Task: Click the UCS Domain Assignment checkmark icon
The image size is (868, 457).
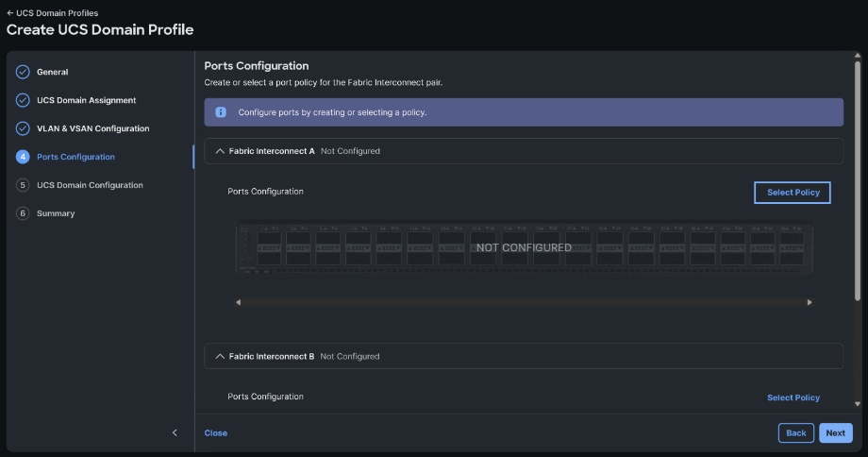Action: 23,100
